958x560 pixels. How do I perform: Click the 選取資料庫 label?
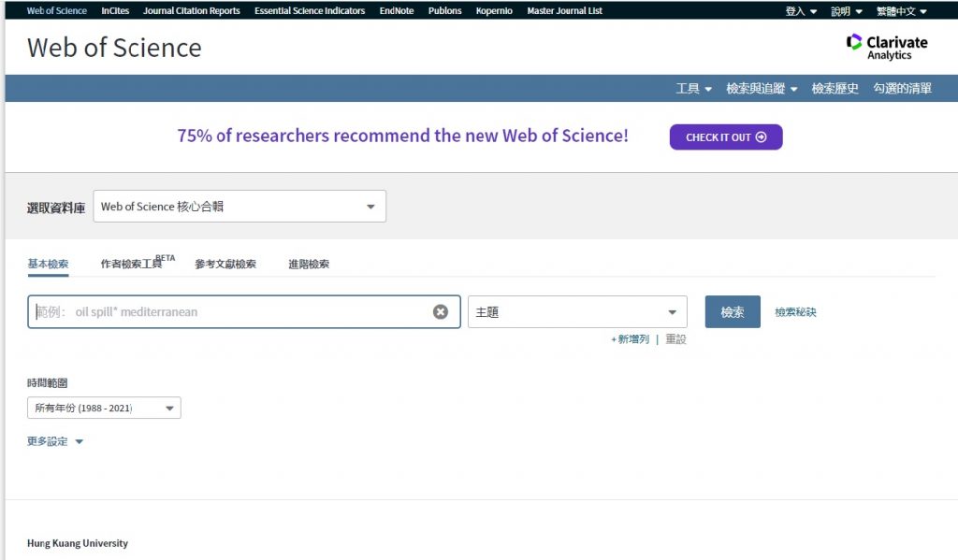[55, 208]
